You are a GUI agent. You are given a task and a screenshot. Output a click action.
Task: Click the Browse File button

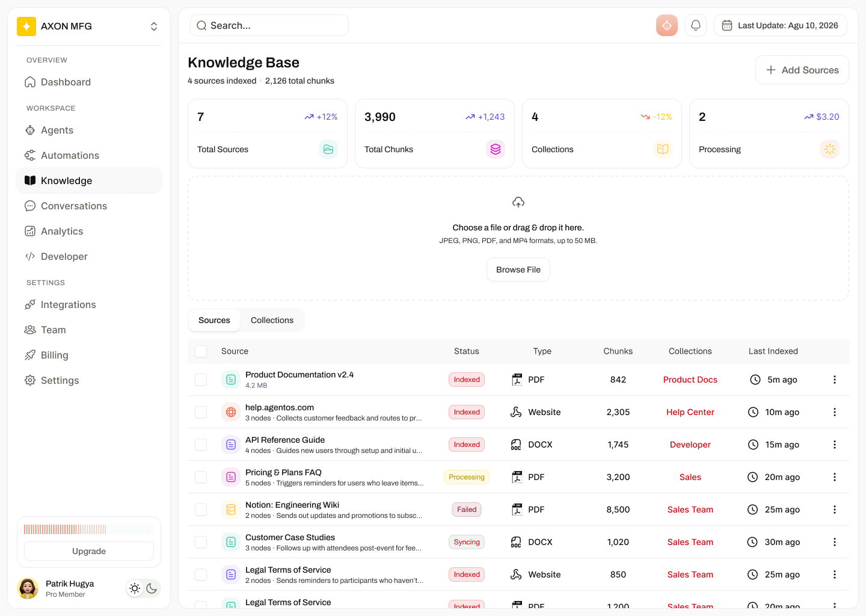(518, 269)
